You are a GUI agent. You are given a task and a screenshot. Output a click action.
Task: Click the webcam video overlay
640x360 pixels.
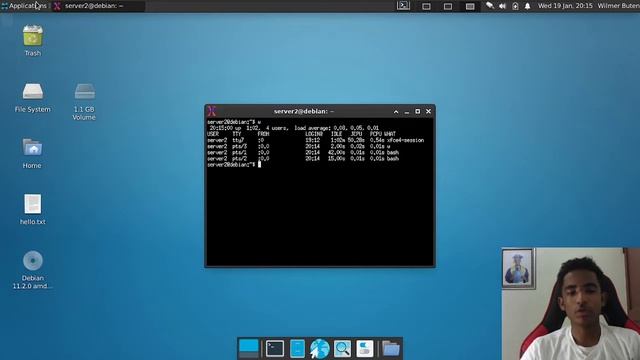tap(571, 304)
